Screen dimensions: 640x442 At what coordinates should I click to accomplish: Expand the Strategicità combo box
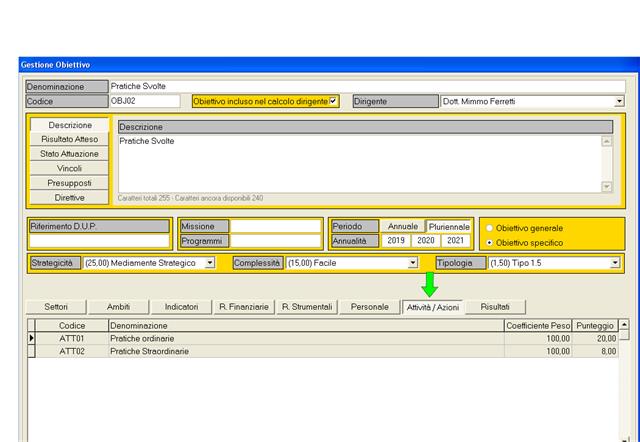coord(210,263)
